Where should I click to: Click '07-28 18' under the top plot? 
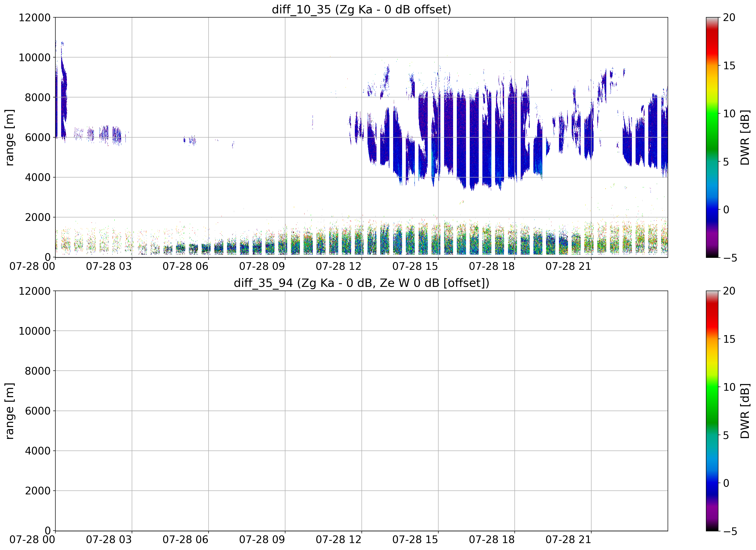coord(492,266)
